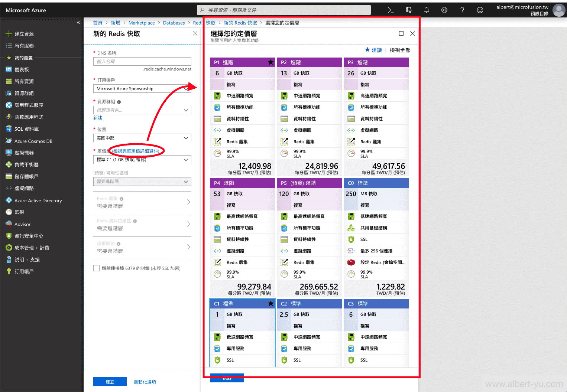Collapse the left sidebar chevrons

[x=78, y=23]
